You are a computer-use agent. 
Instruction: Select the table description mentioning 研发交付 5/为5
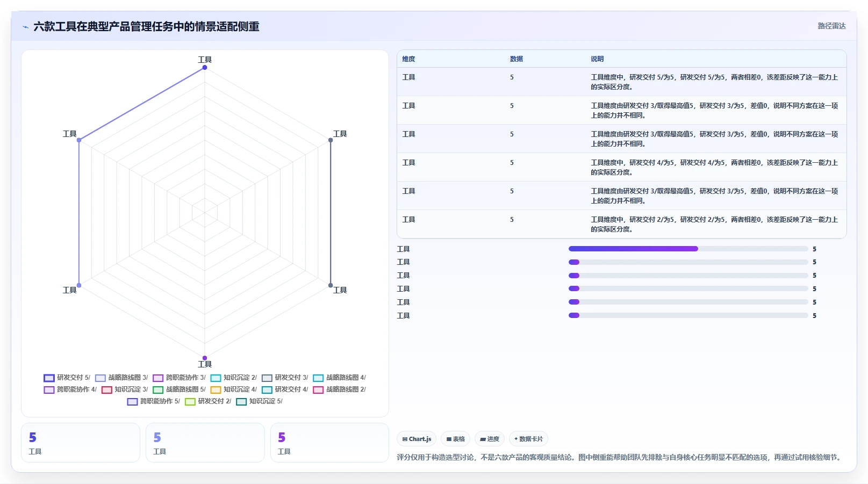[x=714, y=82]
